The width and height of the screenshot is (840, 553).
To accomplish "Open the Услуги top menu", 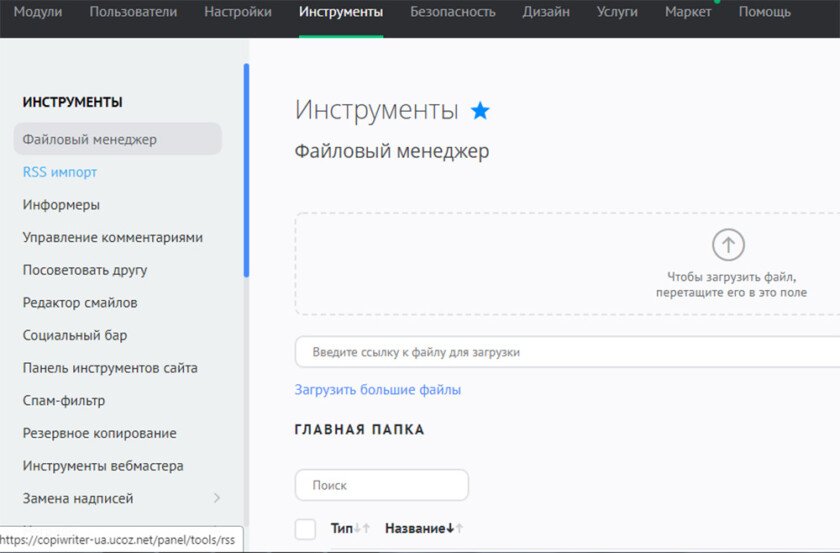I will [x=617, y=12].
